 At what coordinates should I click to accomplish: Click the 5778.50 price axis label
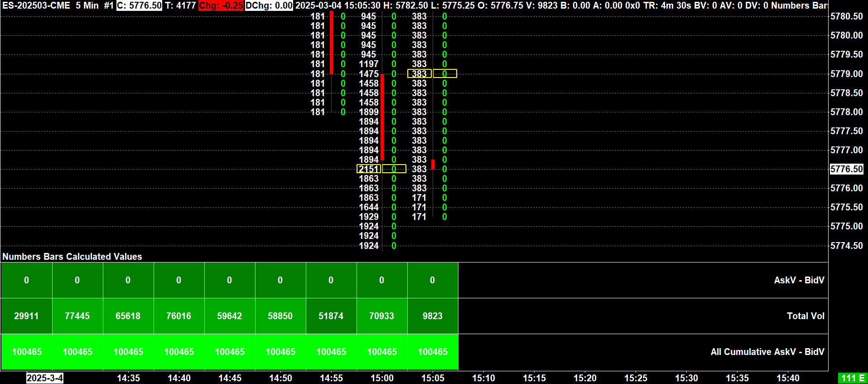coord(846,93)
